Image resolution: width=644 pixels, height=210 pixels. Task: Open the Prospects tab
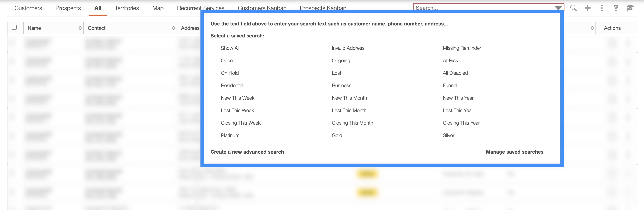pos(68,8)
